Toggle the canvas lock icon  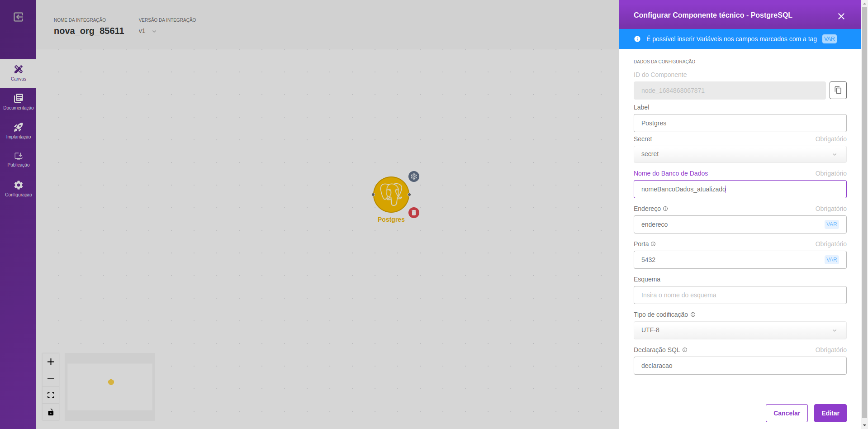[x=51, y=412]
